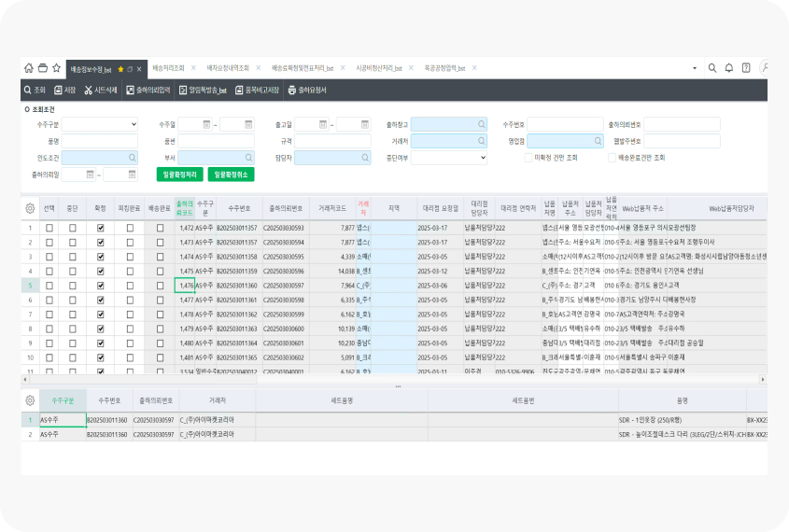The width and height of the screenshot is (789, 532).
Task: Click the green 일괄확정처리 button
Action: (x=179, y=175)
